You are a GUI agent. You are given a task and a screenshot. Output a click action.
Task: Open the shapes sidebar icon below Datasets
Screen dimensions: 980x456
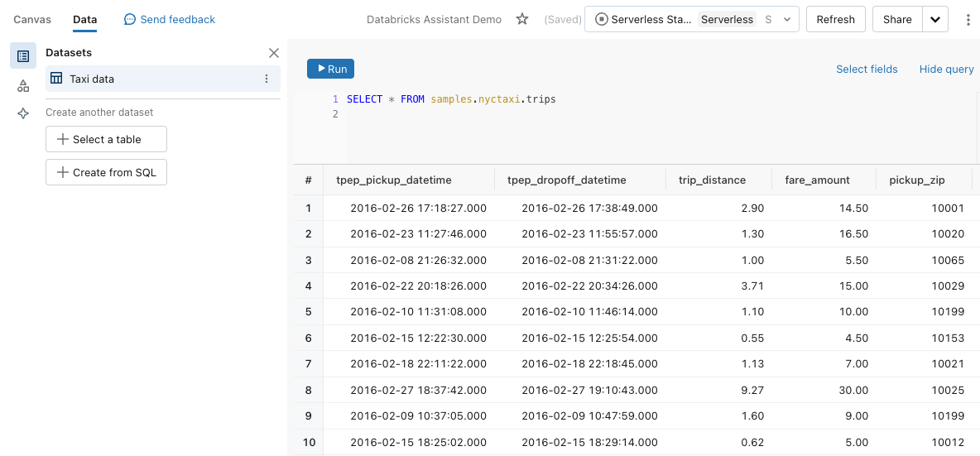point(23,85)
